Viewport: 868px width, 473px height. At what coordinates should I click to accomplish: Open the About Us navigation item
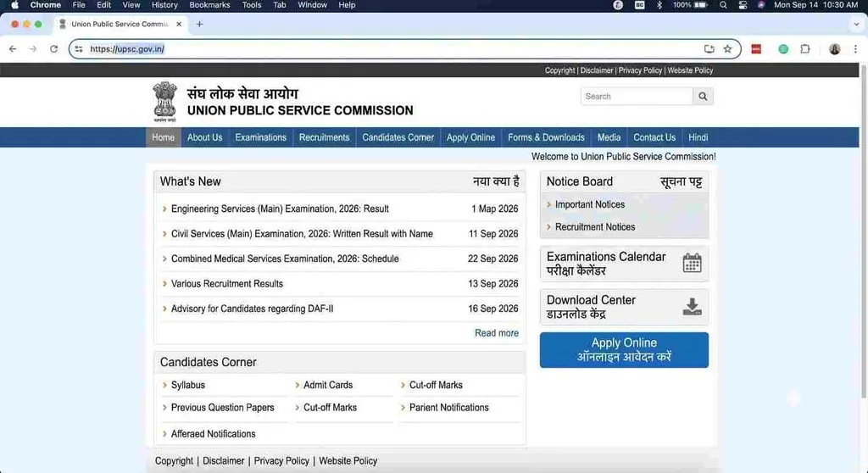click(x=204, y=137)
